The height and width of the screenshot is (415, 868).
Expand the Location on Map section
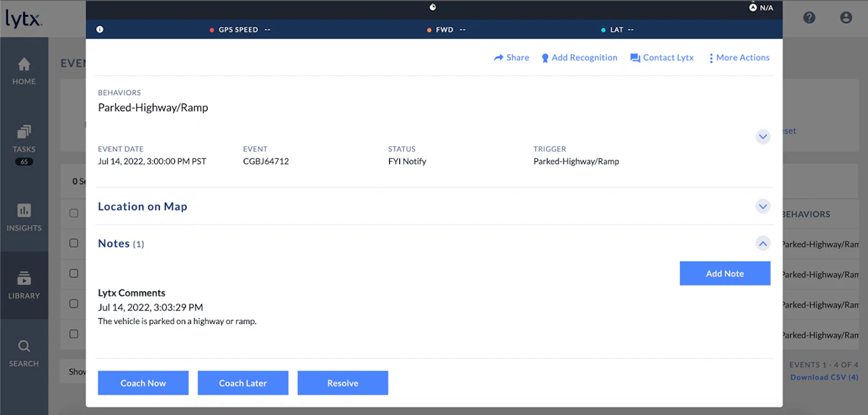(x=762, y=207)
